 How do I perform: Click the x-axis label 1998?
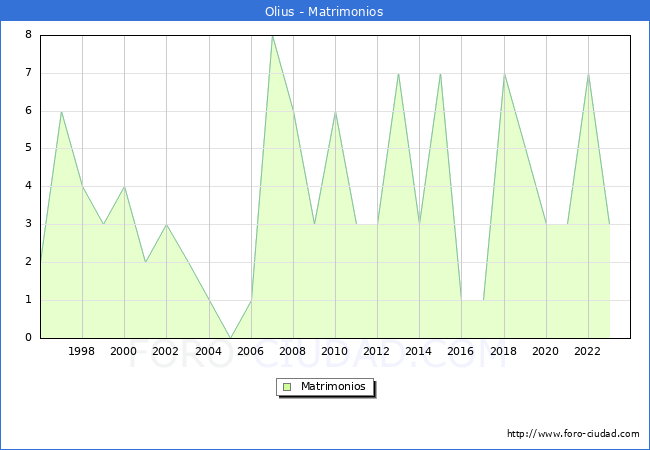click(x=81, y=351)
